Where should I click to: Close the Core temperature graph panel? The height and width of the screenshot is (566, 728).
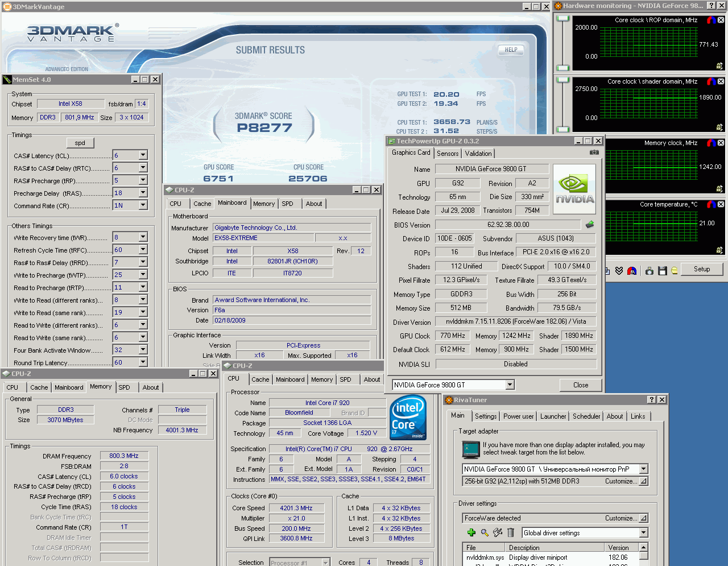(721, 204)
